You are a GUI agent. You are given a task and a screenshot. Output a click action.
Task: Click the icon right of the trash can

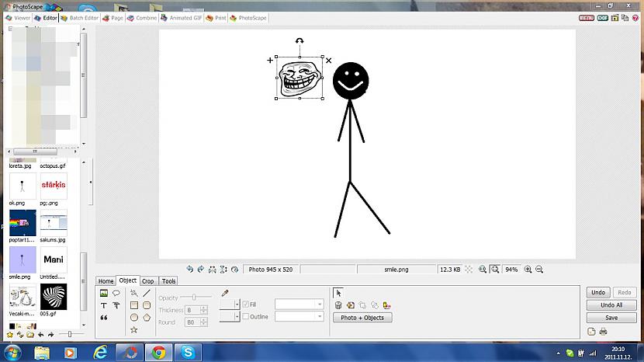click(351, 305)
